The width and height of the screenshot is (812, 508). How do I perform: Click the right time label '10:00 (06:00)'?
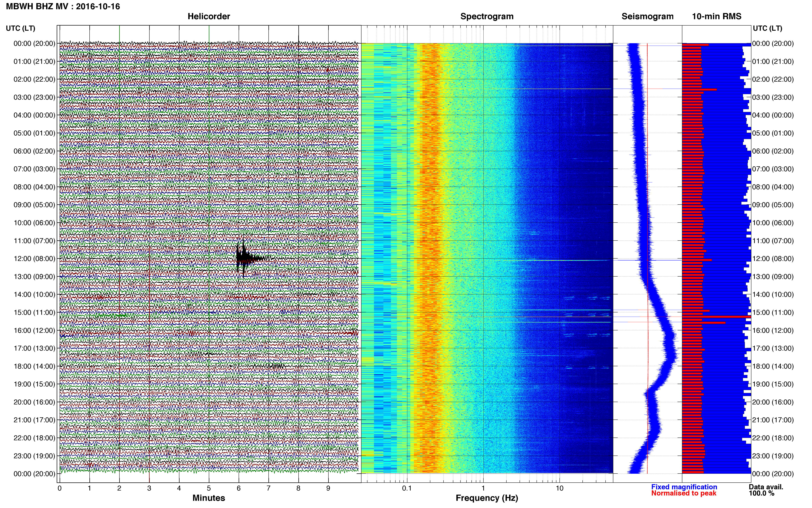[x=773, y=223]
